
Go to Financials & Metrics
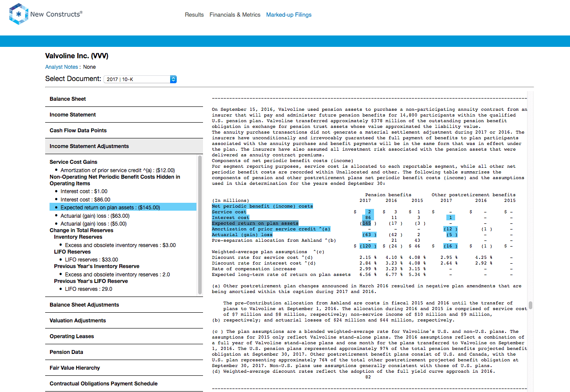(235, 15)
